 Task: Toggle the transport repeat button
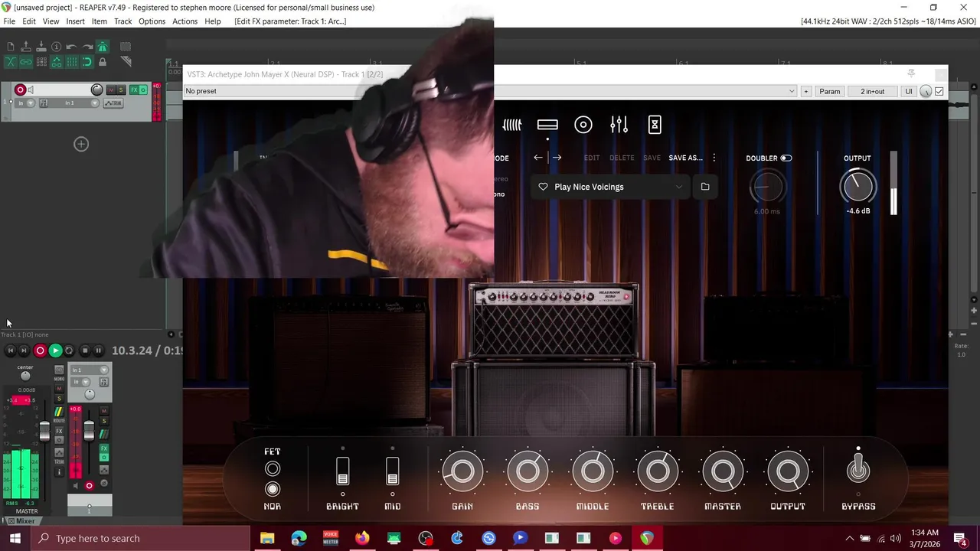coord(70,350)
